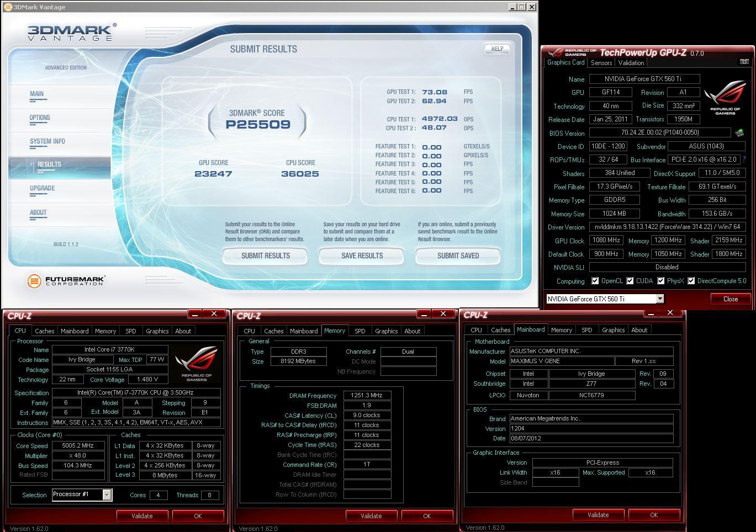Open Caches tab in CPU-Z processor window
Image resolution: width=756 pixels, height=532 pixels.
[x=45, y=331]
